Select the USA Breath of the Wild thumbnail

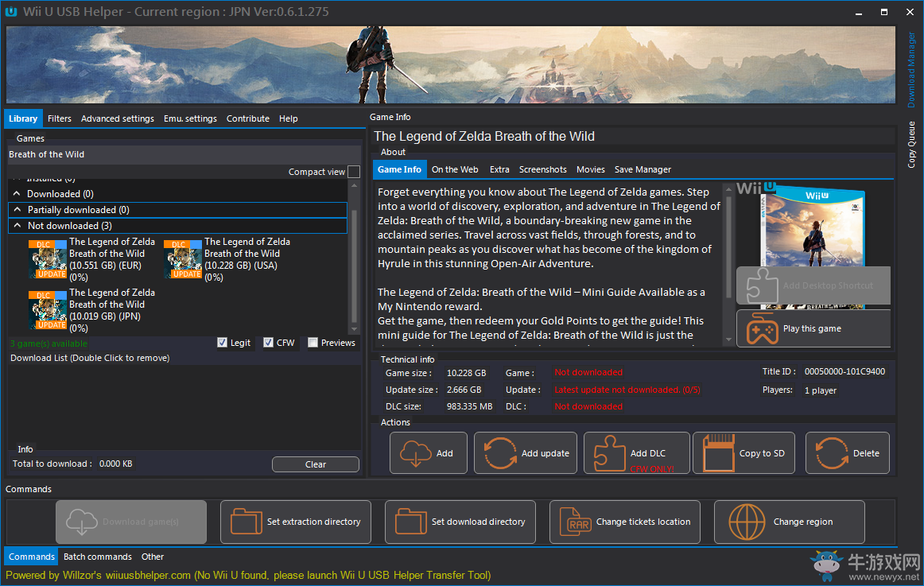pyautogui.click(x=183, y=259)
